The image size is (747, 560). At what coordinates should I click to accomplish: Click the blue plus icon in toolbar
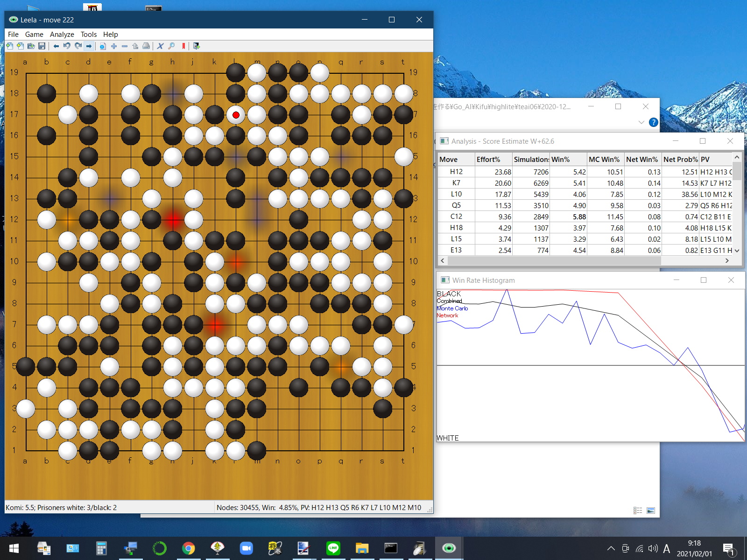113,46
